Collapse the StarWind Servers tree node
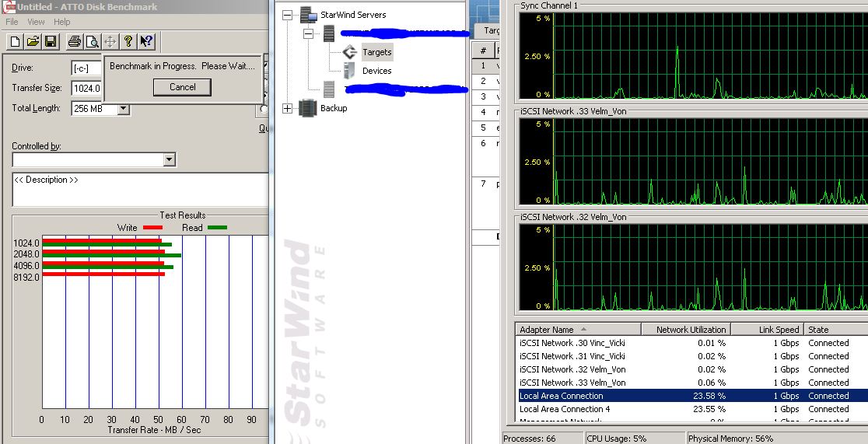This screenshot has height=444, width=868. [x=287, y=15]
